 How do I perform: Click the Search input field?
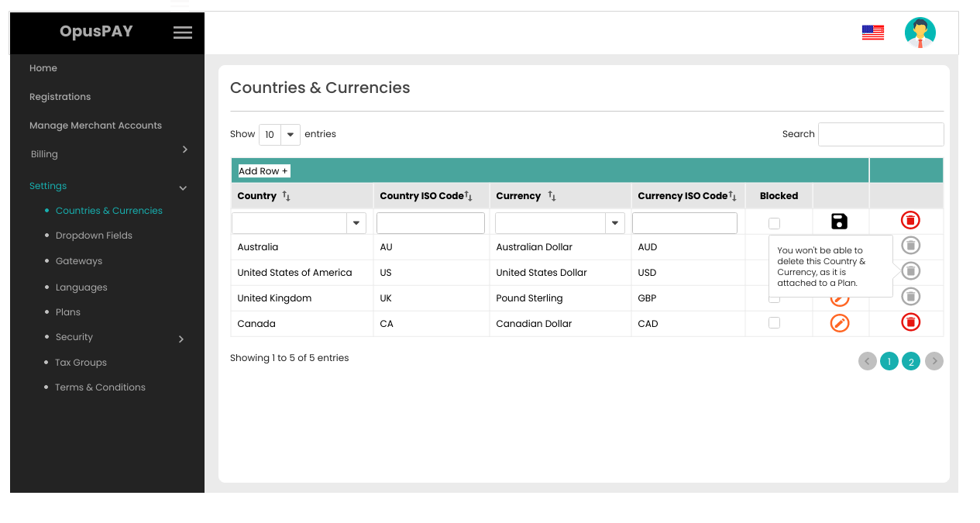[881, 134]
